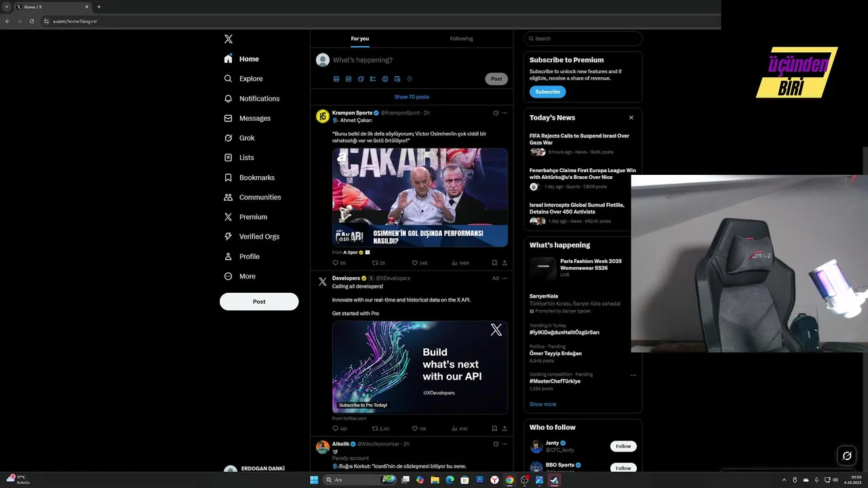The width and height of the screenshot is (868, 488).
Task: Go back in the browser
Action: tap(7, 21)
